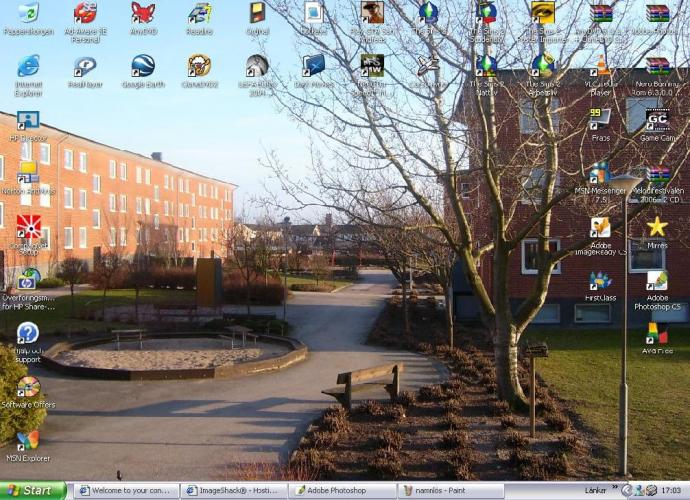The width and height of the screenshot is (690, 500).
Task: Open the Internet Explorer desktop icon
Action: tap(28, 67)
